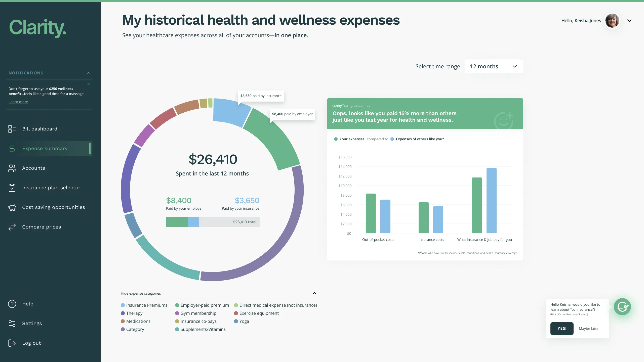Click the Compare prices arrows icon
Viewport: 644px width, 362px height.
(x=12, y=227)
